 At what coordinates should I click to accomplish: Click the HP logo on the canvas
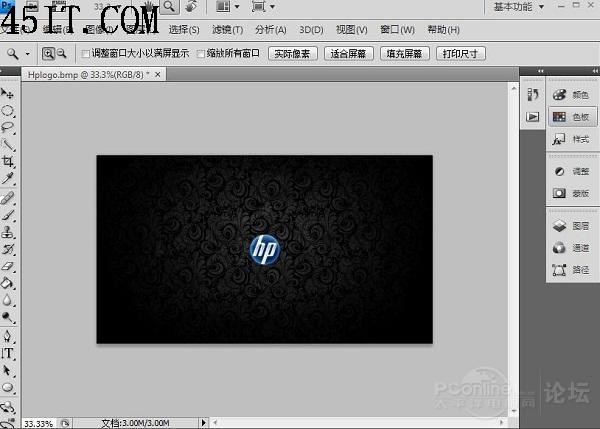point(264,250)
